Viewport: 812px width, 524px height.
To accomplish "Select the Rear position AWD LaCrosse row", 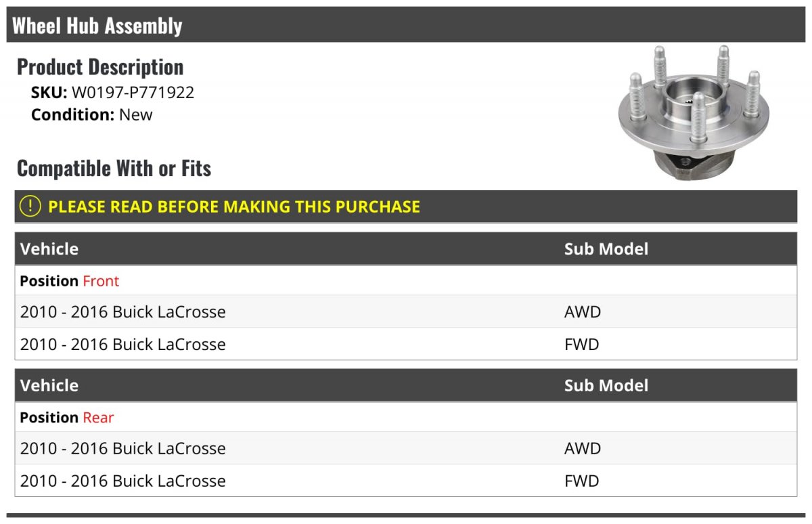I will click(406, 448).
